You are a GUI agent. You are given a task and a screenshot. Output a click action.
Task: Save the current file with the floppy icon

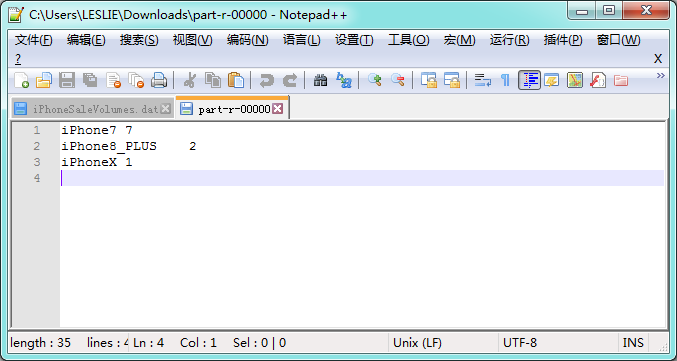point(67,81)
